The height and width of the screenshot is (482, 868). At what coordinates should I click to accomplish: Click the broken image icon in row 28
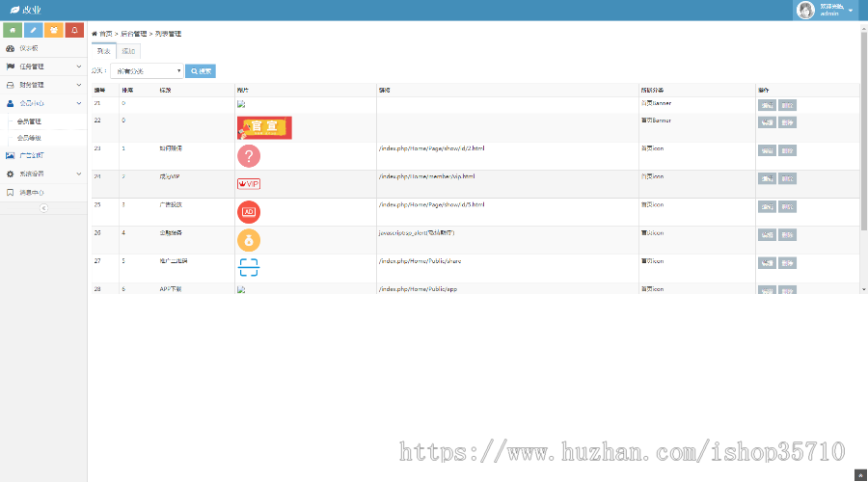241,289
